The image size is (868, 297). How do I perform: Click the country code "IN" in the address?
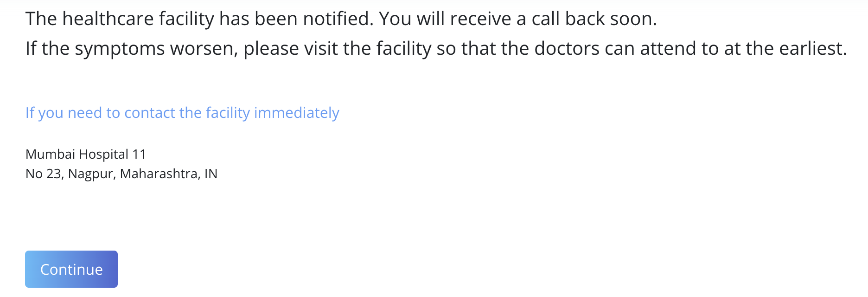[211, 174]
